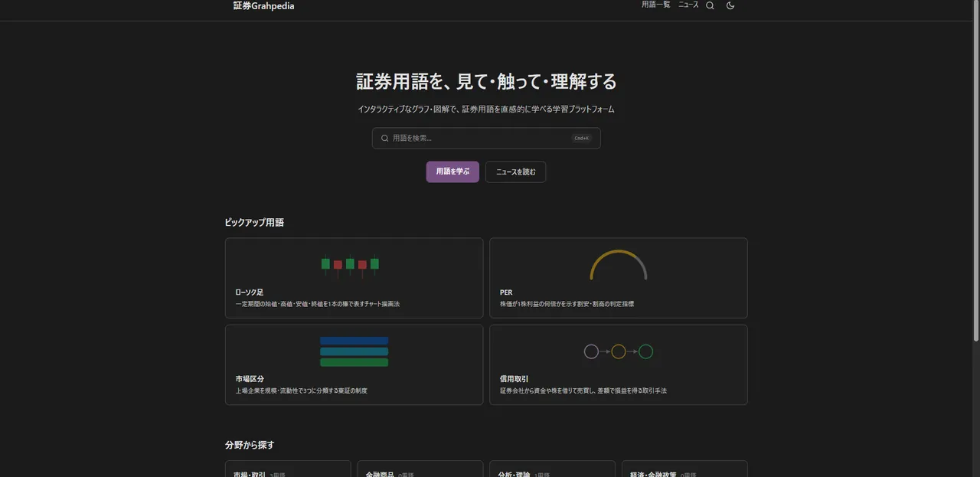Viewport: 980px width, 477px height.
Task: Click the stacked bars graphic on 市場区分 card
Action: [354, 351]
